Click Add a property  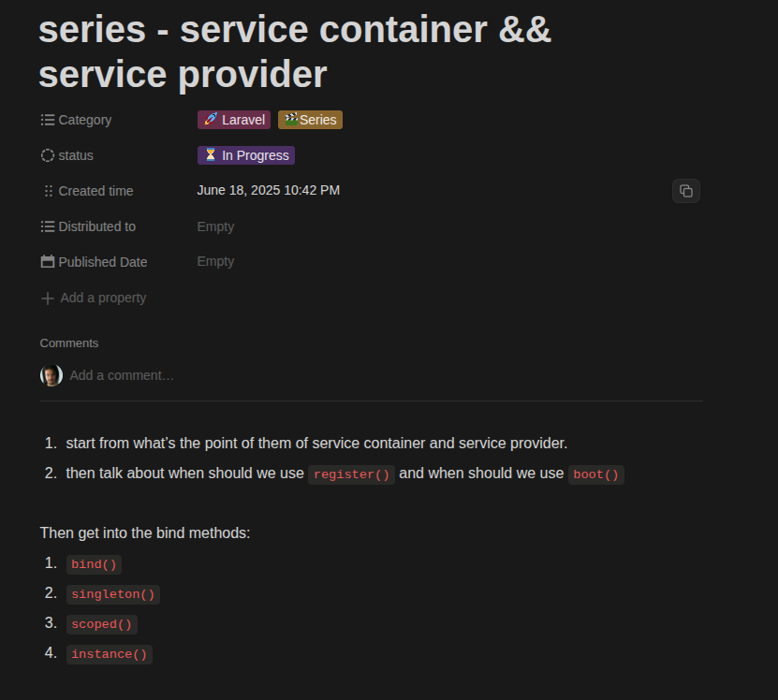[x=103, y=298]
